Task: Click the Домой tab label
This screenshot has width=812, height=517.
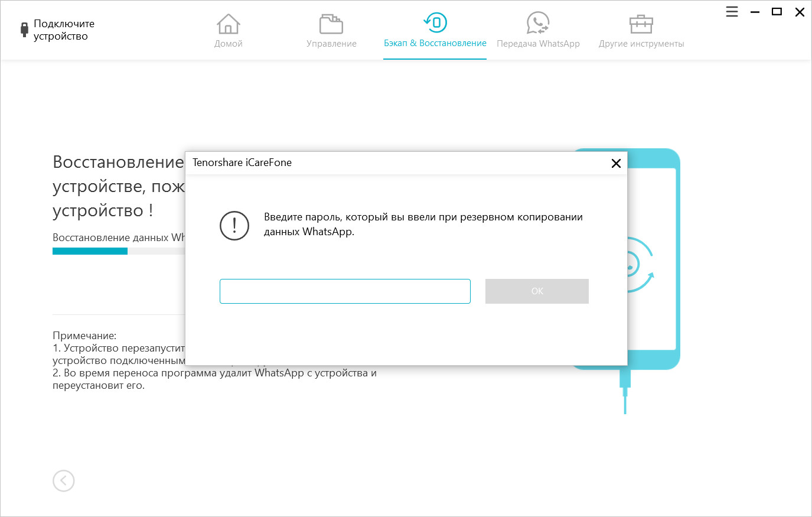Action: [229, 44]
